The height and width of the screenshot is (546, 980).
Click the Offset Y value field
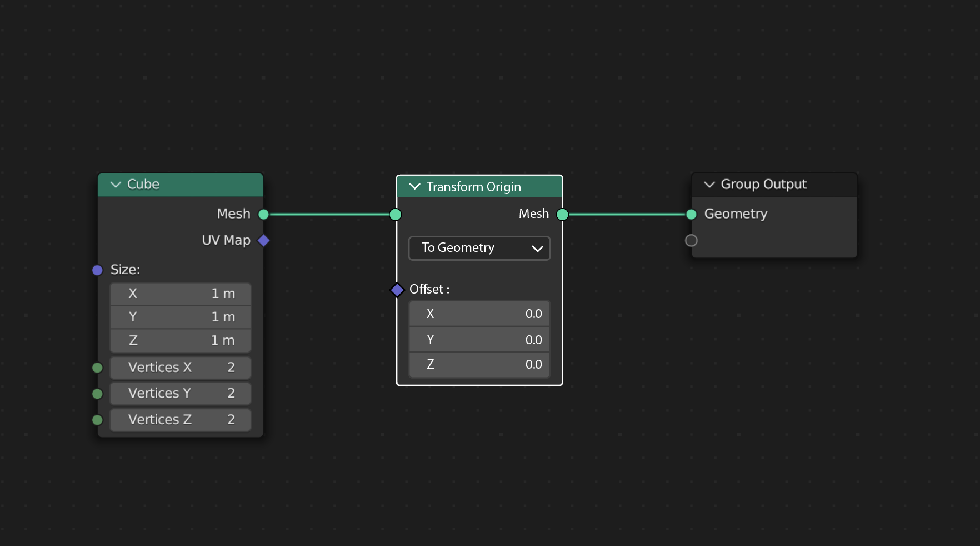pos(479,339)
